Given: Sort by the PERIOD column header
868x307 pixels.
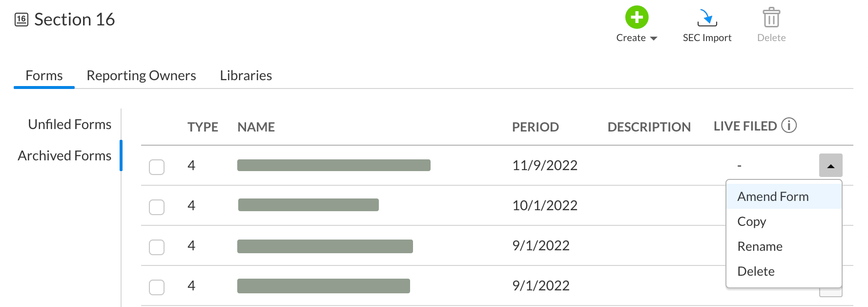Looking at the screenshot, I should (535, 127).
